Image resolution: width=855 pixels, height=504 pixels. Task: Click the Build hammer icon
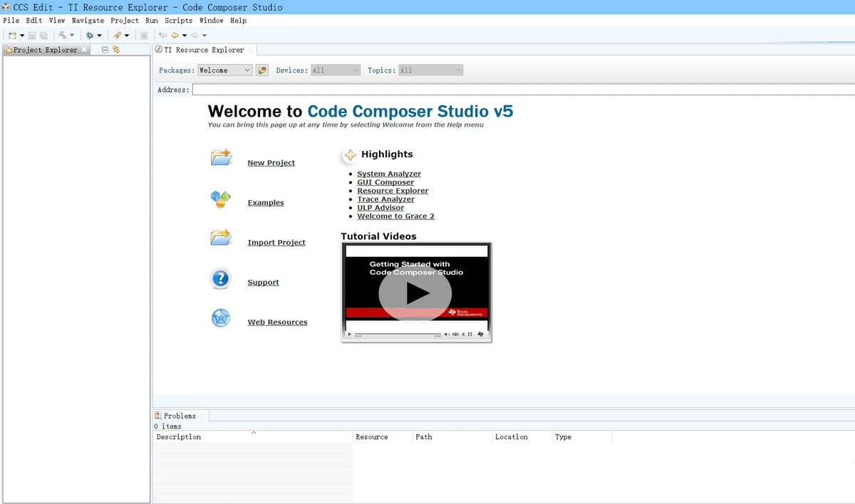click(x=62, y=36)
